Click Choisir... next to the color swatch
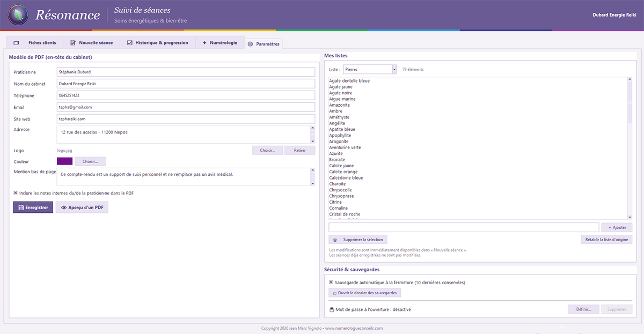The image size is (644, 334). click(91, 161)
